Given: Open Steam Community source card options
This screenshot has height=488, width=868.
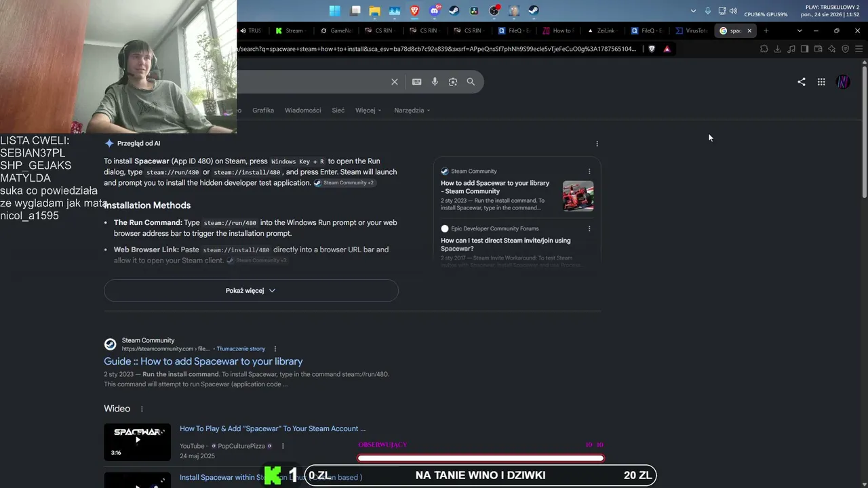Looking at the screenshot, I should 589,171.
